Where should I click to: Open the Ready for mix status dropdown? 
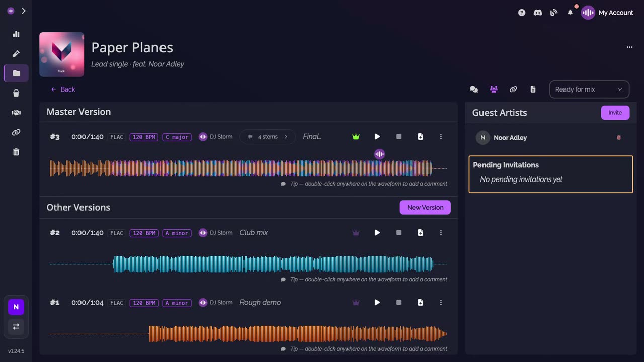click(589, 89)
